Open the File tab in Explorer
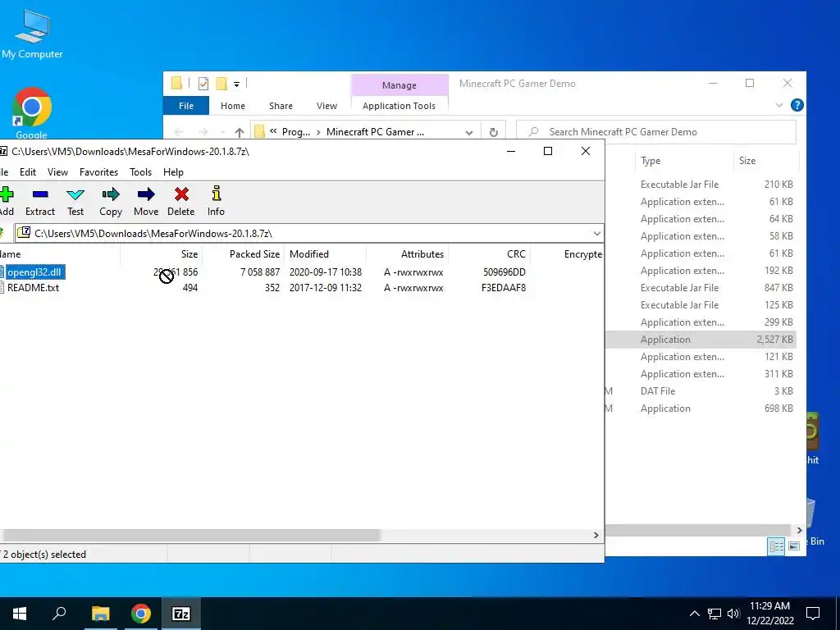 coord(186,106)
